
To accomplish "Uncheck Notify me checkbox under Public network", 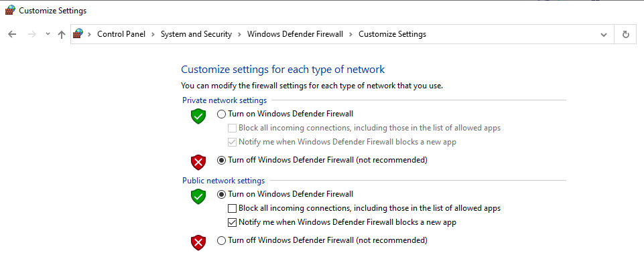I will click(x=232, y=223).
